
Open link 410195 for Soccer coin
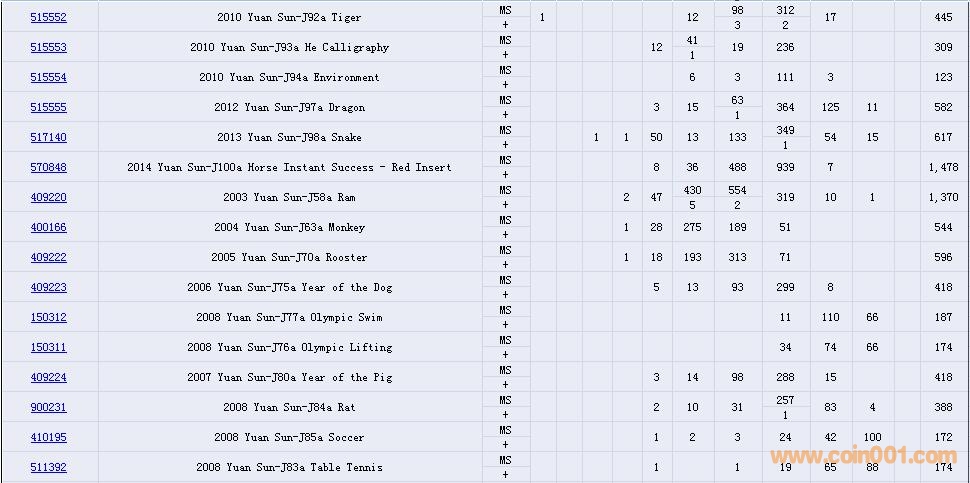(x=48, y=437)
